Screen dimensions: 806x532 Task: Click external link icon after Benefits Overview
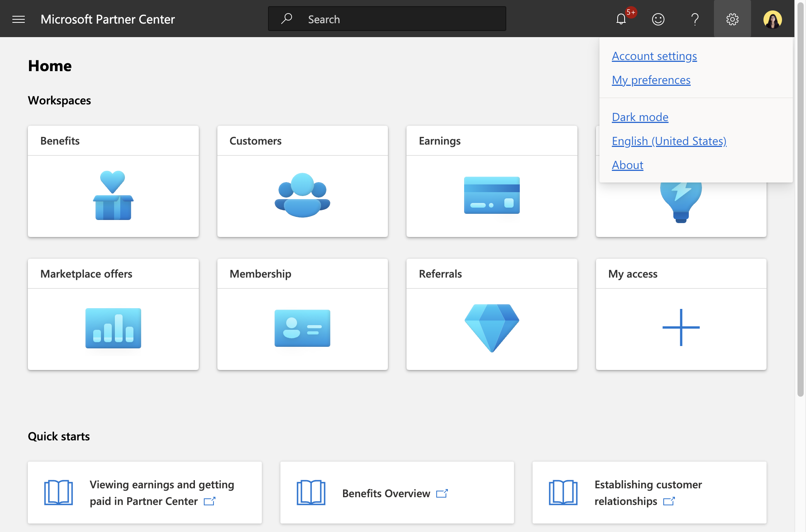442,494
